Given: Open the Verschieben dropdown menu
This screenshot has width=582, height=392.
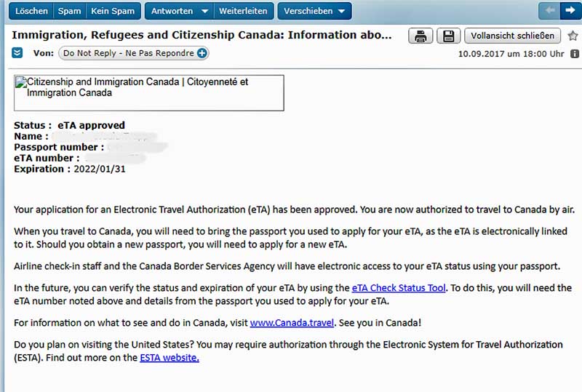Looking at the screenshot, I should click(314, 11).
